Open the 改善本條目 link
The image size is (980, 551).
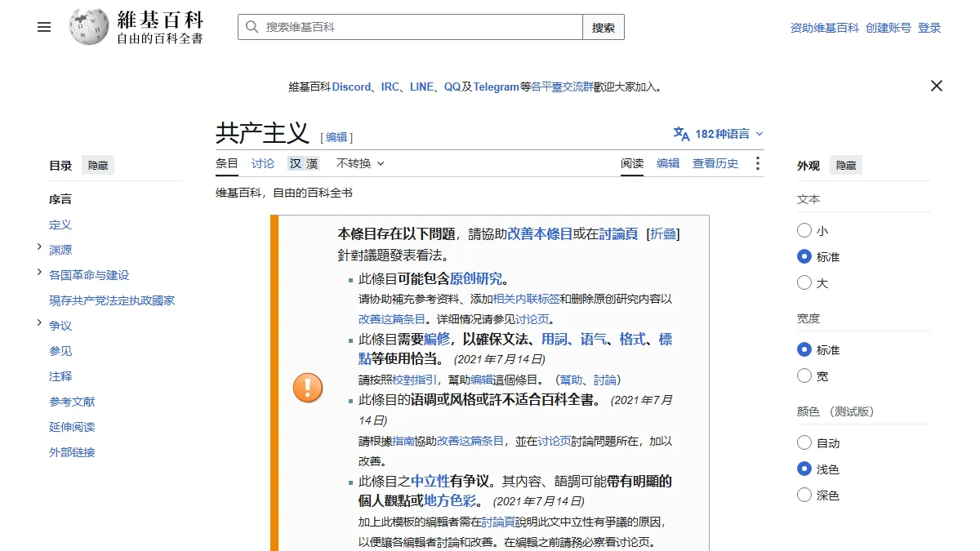coord(540,234)
